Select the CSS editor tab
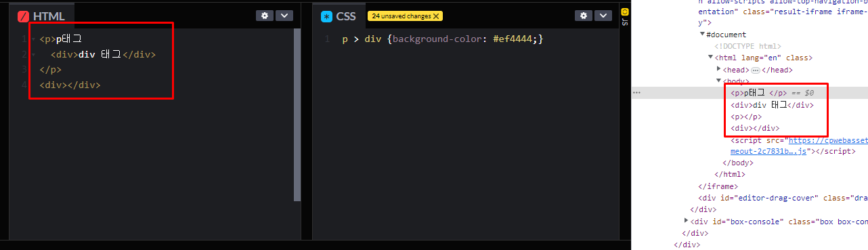This screenshot has height=250, width=868. [x=339, y=16]
